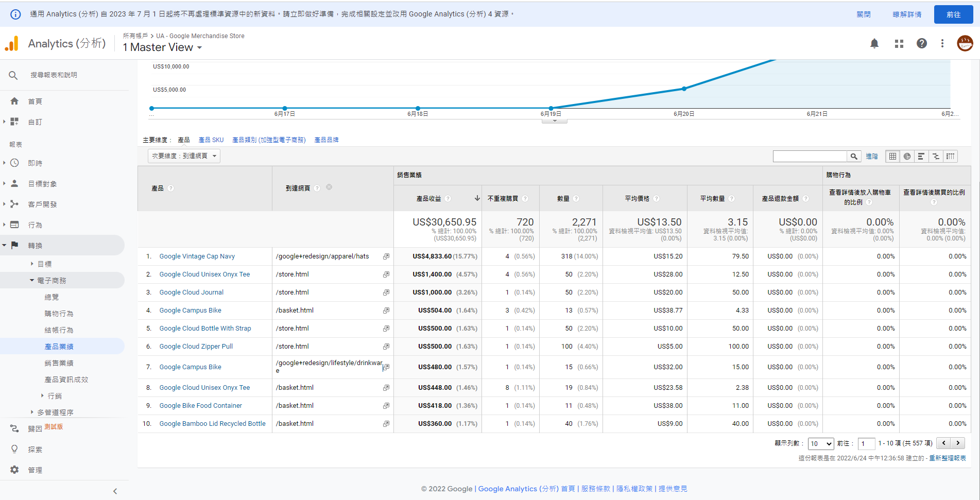Viewport: 980px width, 500px height.
Task: Select the June 20 data point on chart
Action: 684,89
